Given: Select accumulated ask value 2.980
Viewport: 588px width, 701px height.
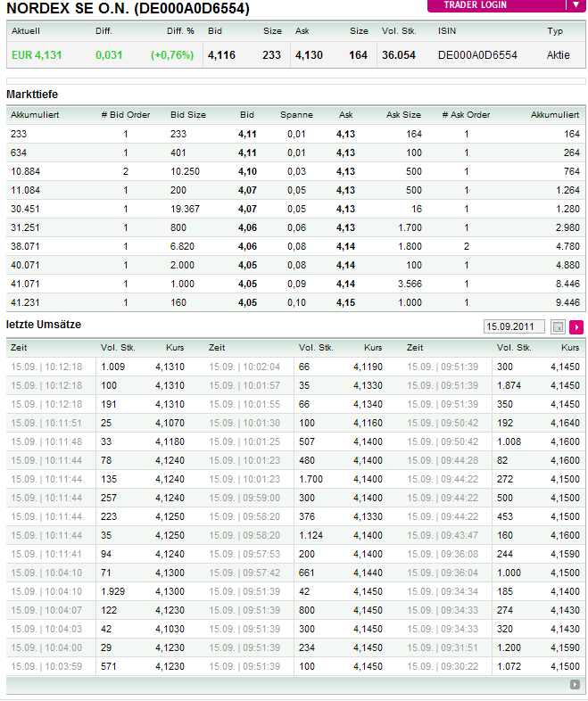Looking at the screenshot, I should click(567, 228).
